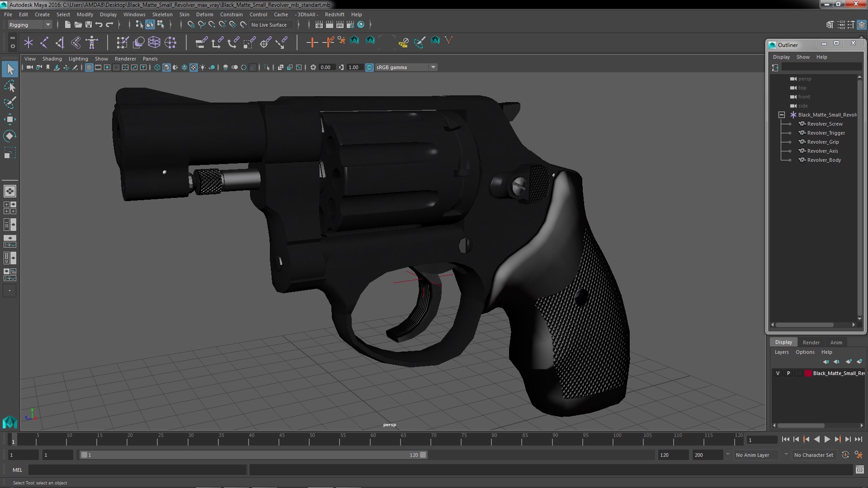
Task: Save the scene with the disk icon
Action: point(89,25)
